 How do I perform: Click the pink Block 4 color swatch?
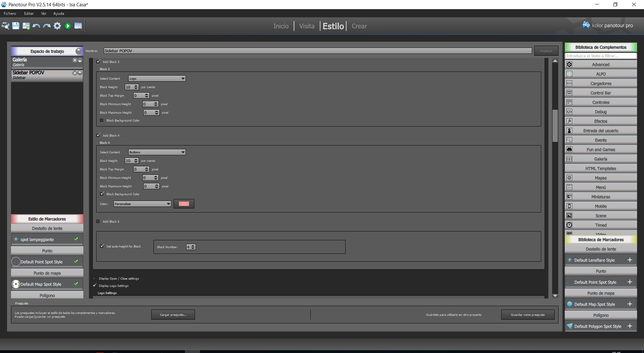(184, 204)
